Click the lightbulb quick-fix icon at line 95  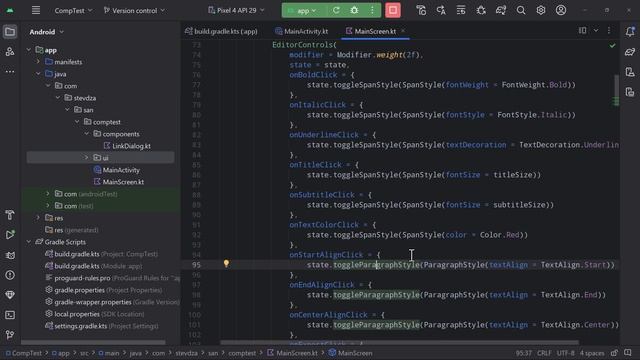pos(226,263)
